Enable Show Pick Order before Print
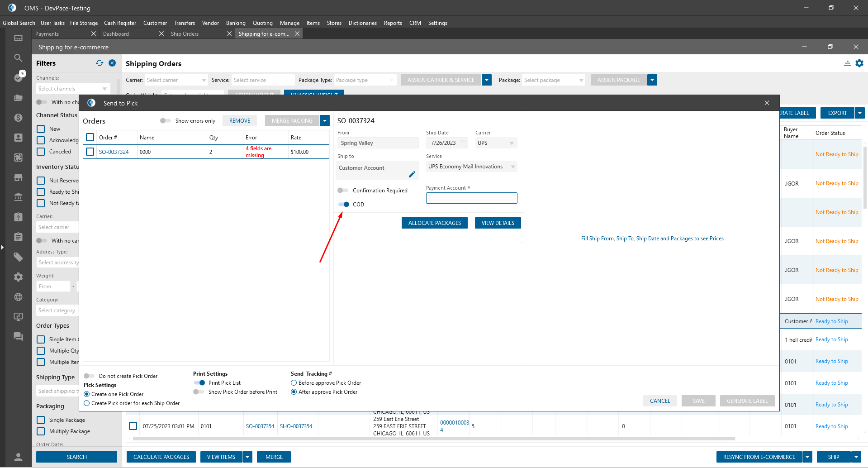868x468 pixels. 199,392
